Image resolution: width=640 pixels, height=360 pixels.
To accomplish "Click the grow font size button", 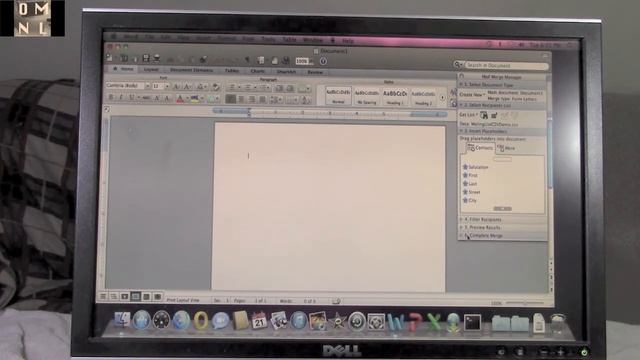I will pyautogui.click(x=176, y=87).
